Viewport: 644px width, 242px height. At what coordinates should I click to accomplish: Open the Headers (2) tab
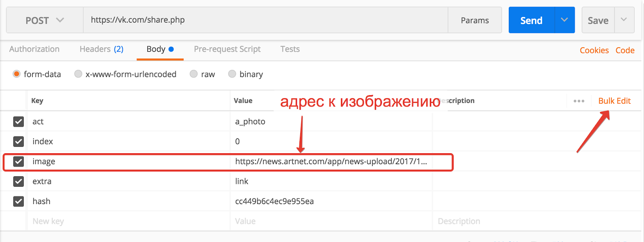(x=101, y=49)
